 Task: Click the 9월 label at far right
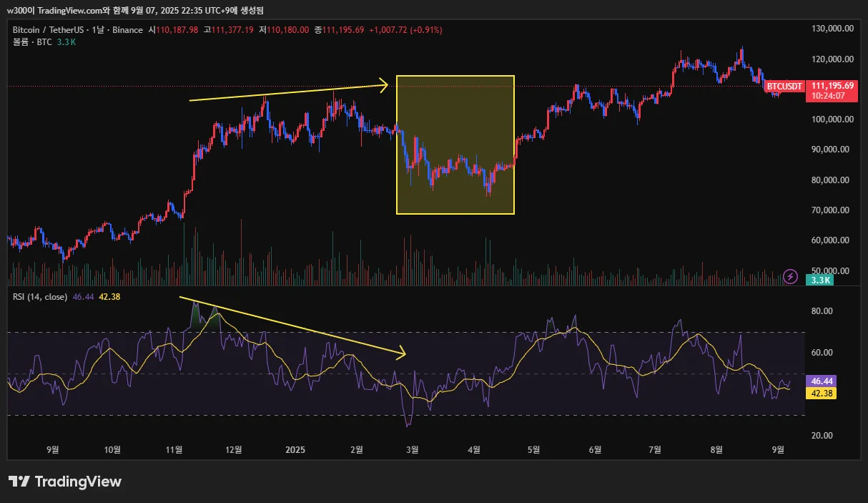pyautogui.click(x=779, y=449)
